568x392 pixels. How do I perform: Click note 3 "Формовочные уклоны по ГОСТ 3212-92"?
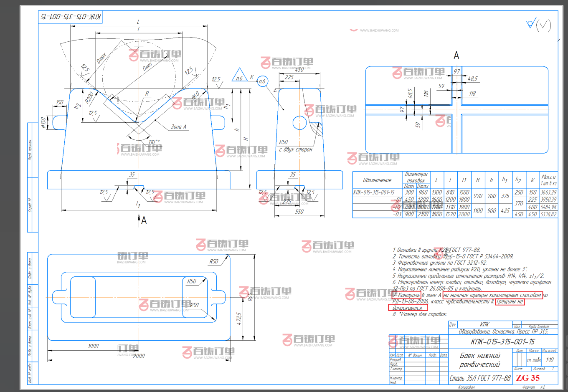click(x=439, y=263)
